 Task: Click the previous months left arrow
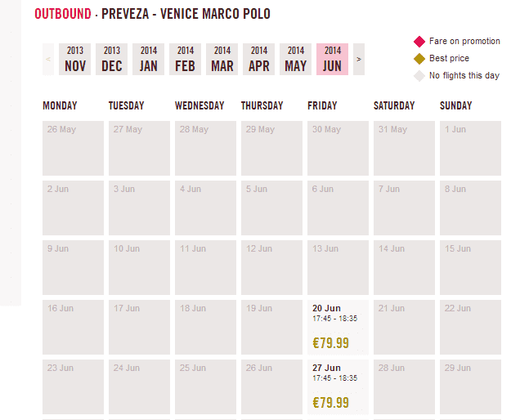pyautogui.click(x=48, y=59)
